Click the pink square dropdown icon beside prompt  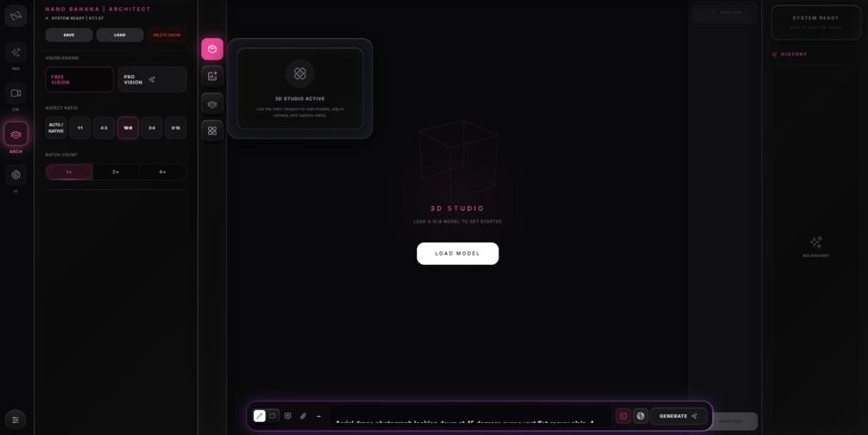624,416
